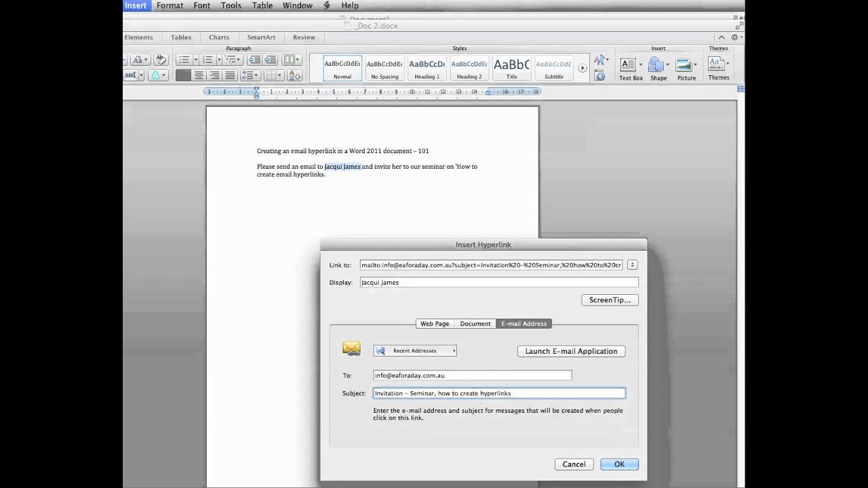Screen dimensions: 868x488
Task: Open the Tools menu
Action: (x=231, y=5)
